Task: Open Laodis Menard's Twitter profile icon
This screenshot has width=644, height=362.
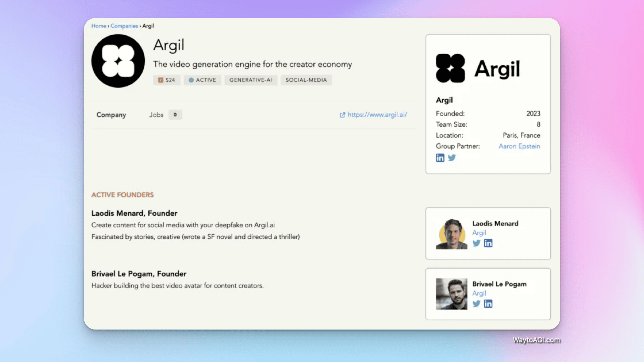Action: (476, 243)
